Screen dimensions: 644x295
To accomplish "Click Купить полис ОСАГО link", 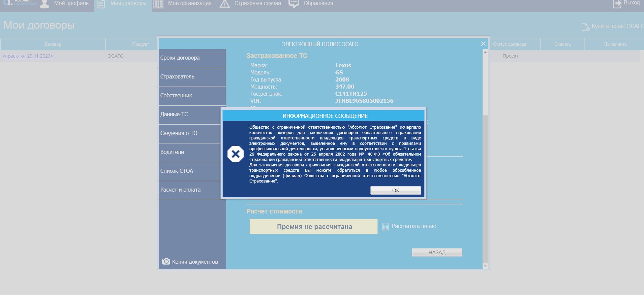I will (x=617, y=26).
